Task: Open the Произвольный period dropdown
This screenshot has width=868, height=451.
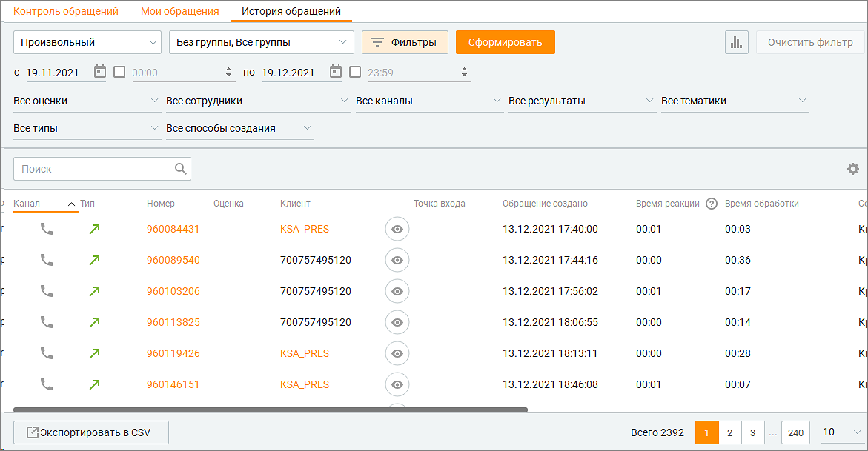Action: 87,42
